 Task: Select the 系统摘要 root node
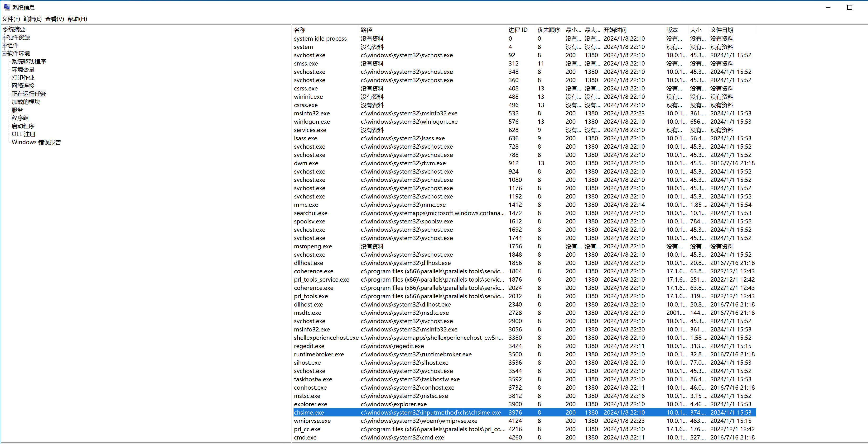point(14,29)
